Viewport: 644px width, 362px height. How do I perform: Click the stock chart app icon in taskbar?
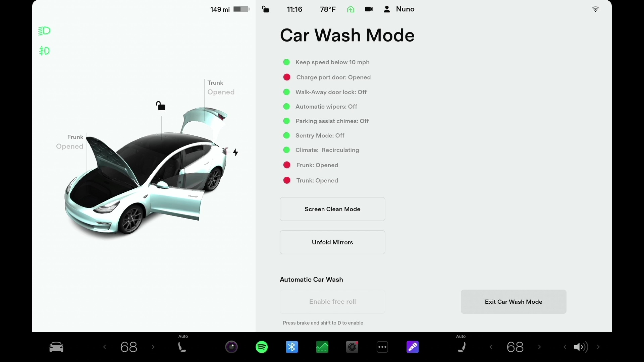coord(322,347)
